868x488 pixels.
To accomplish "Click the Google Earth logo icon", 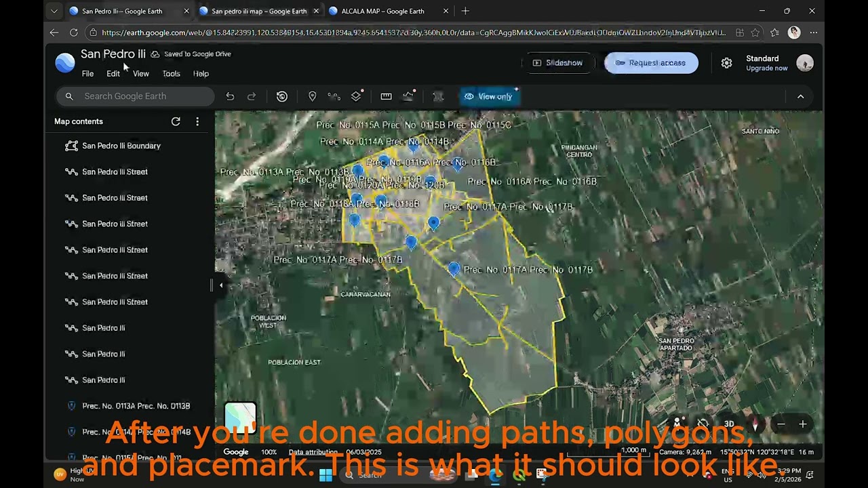I will [65, 62].
